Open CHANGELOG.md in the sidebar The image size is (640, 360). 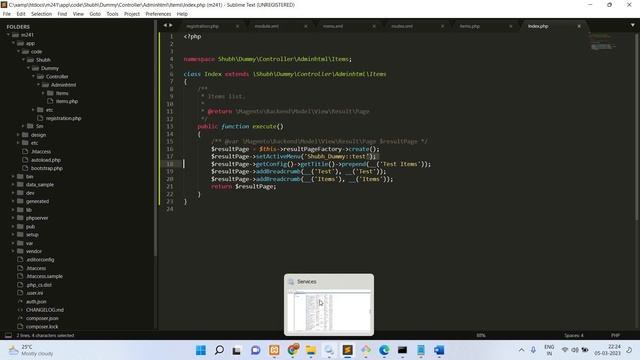coord(44,309)
